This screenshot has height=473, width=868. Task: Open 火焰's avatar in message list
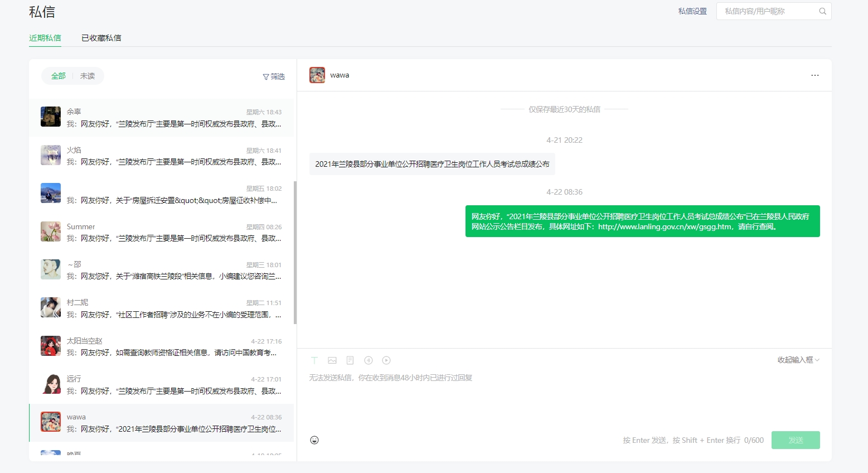51,155
